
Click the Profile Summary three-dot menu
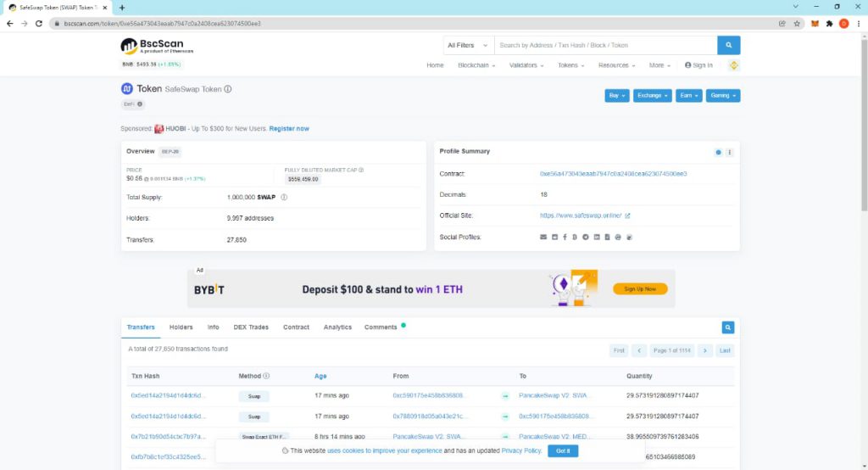click(x=729, y=153)
